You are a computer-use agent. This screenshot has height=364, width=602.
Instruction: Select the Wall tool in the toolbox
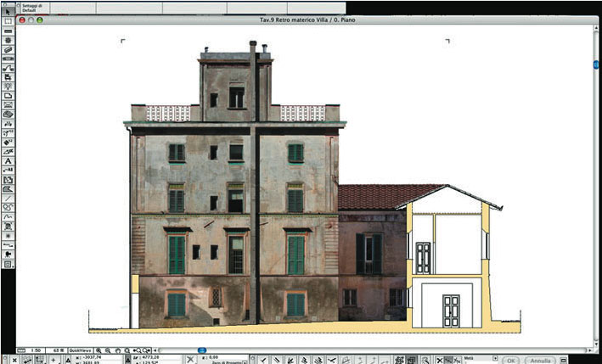(x=8, y=31)
